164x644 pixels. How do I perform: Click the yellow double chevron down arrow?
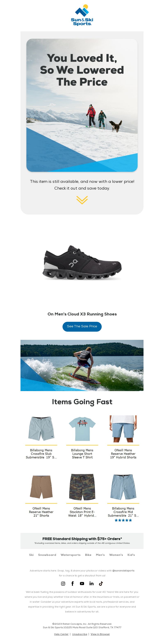(82, 200)
